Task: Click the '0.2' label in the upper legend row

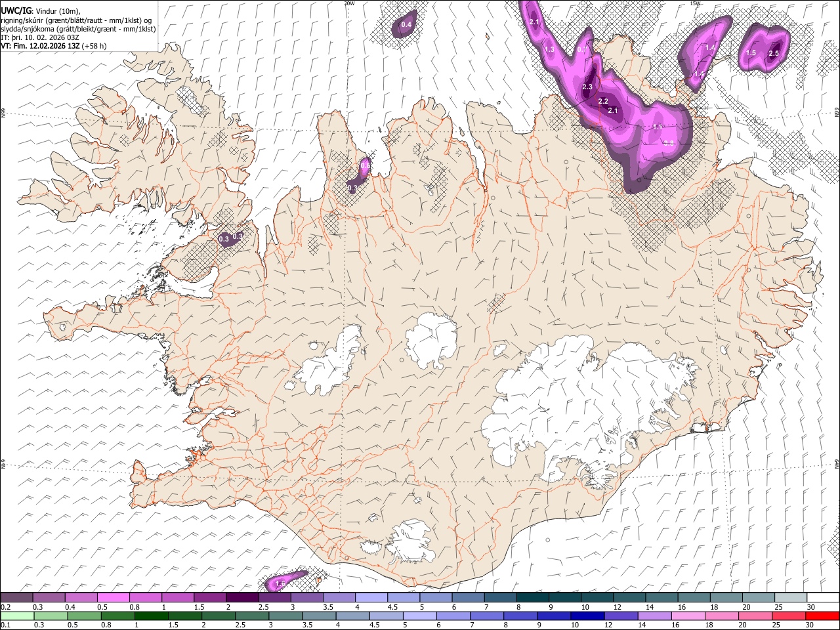Action: click(5, 607)
